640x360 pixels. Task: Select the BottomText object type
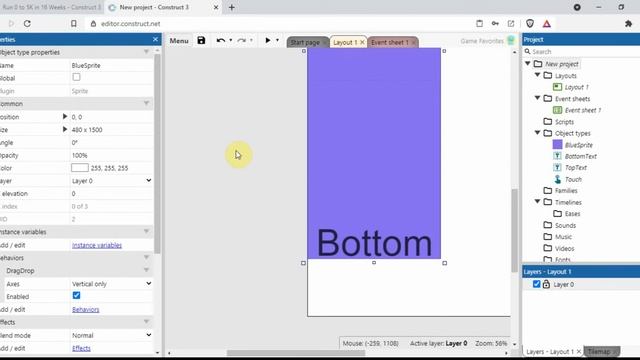click(580, 156)
